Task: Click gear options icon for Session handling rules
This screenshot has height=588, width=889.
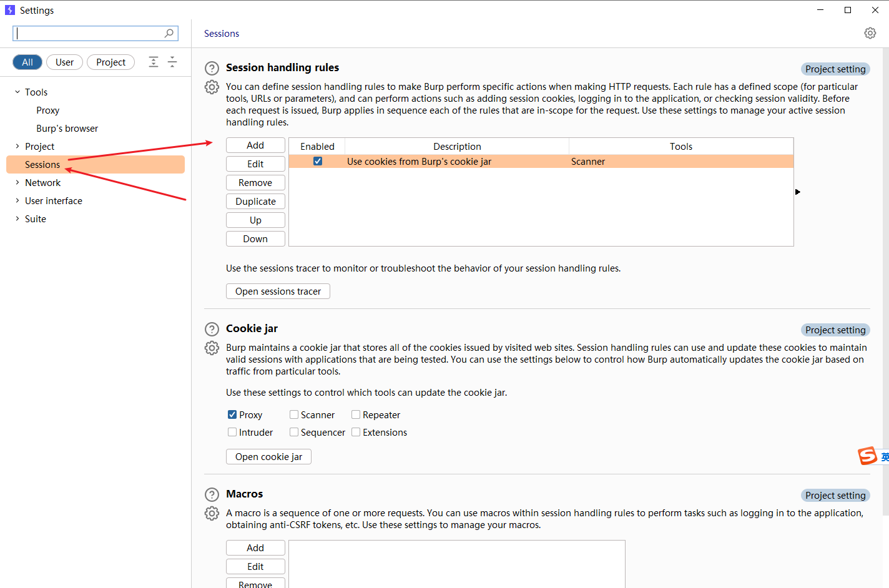Action: click(x=212, y=87)
